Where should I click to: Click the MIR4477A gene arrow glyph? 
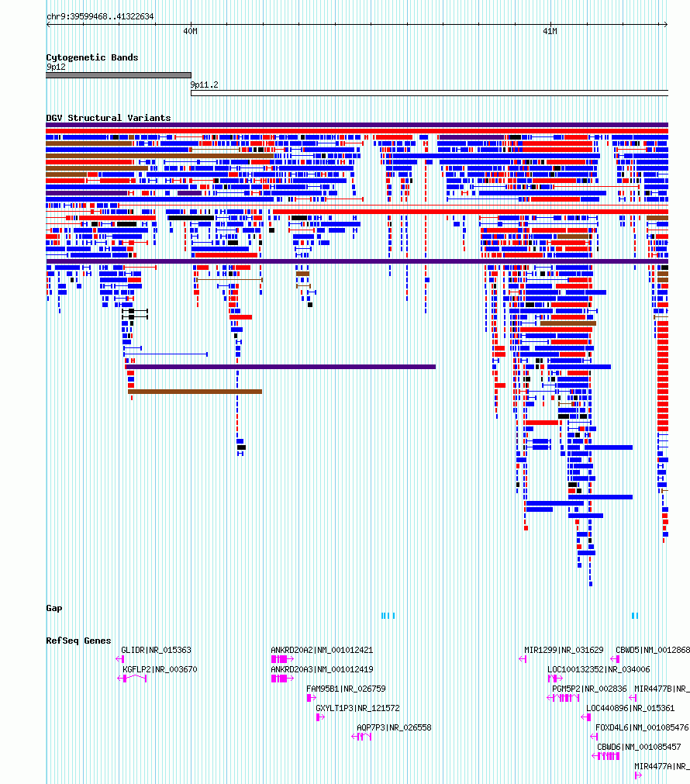click(639, 775)
